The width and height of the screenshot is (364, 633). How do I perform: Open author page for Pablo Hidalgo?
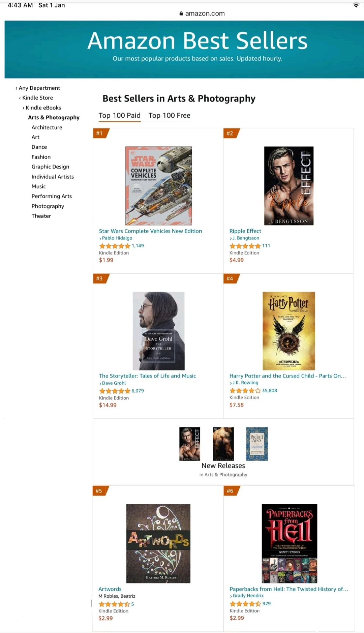point(117,238)
